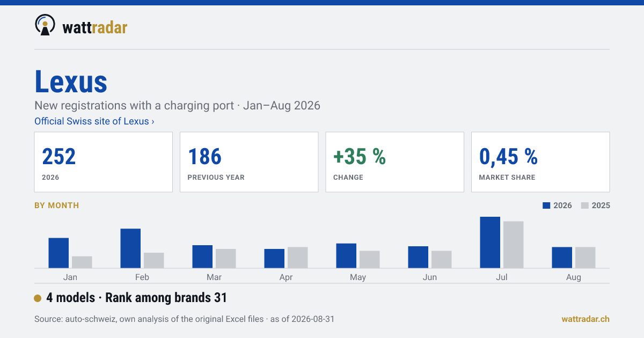Click the 2025 legend gray swatch
Image resolution: width=644 pixels, height=338 pixels.
pos(586,205)
